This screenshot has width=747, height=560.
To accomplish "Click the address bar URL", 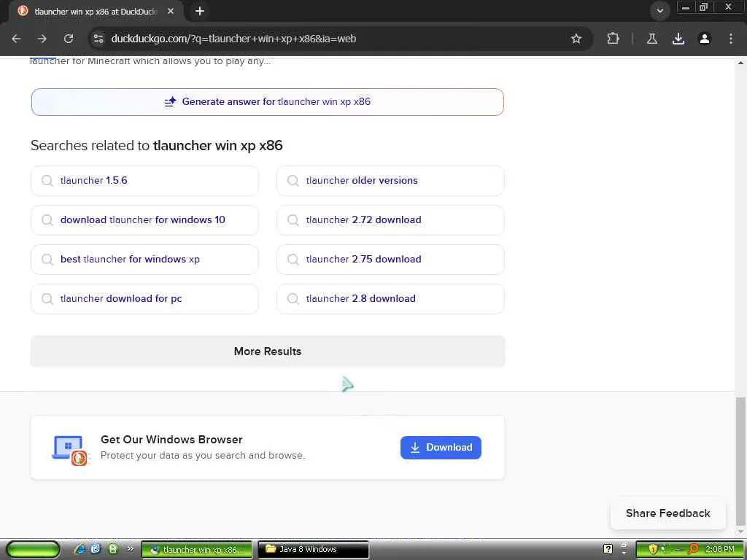I will tap(233, 39).
